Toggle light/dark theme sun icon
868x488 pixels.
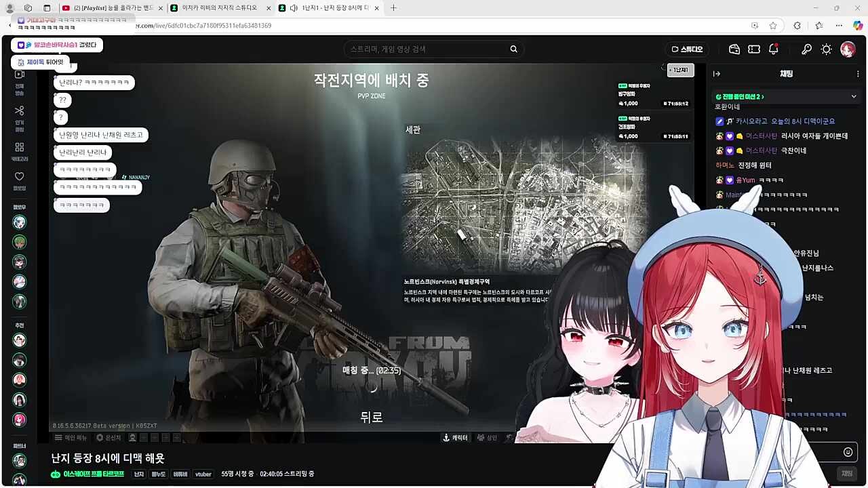tap(826, 49)
